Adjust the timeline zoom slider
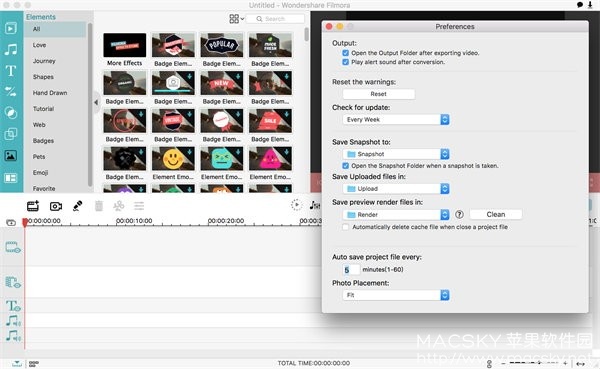 pos(534,363)
